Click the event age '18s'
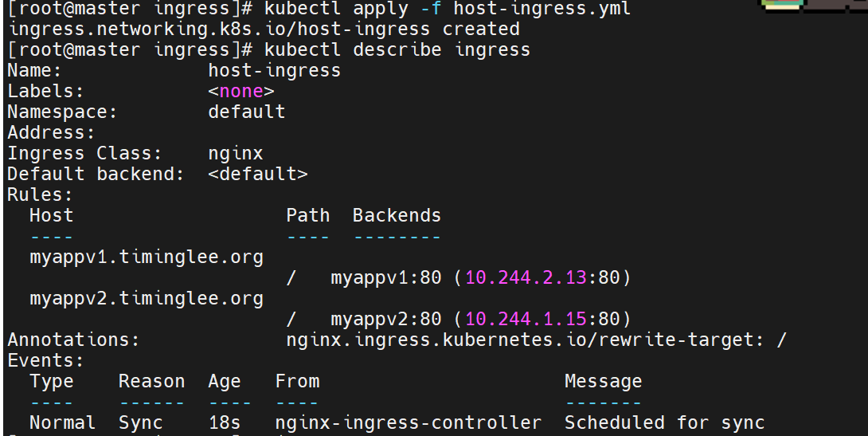Screen dimensions: 868x436 tap(225, 422)
